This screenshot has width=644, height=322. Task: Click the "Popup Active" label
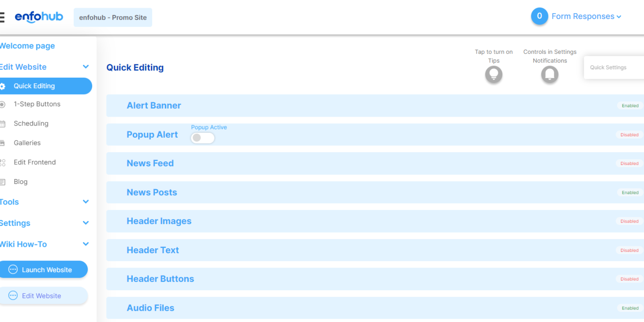[x=209, y=127]
